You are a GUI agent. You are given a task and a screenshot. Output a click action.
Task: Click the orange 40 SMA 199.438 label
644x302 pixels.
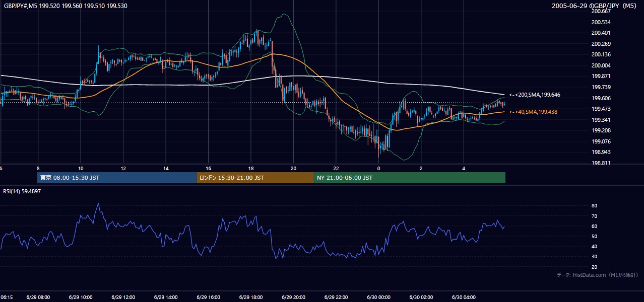coord(533,112)
